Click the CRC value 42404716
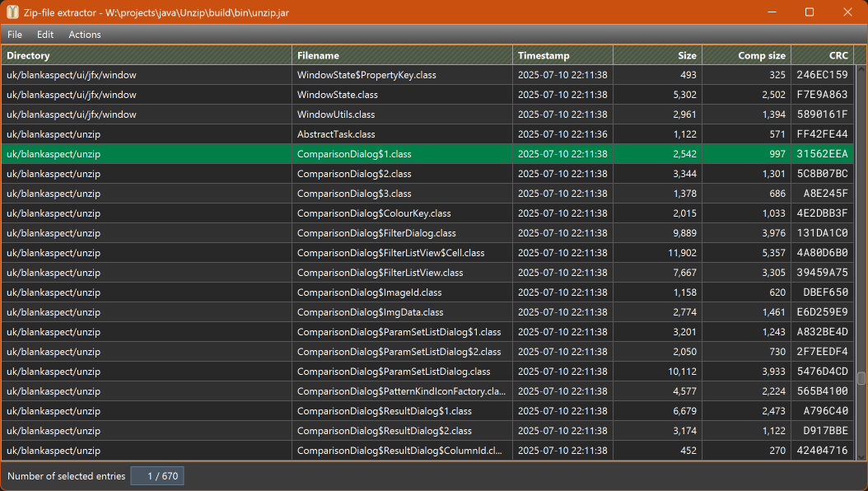 coord(822,451)
